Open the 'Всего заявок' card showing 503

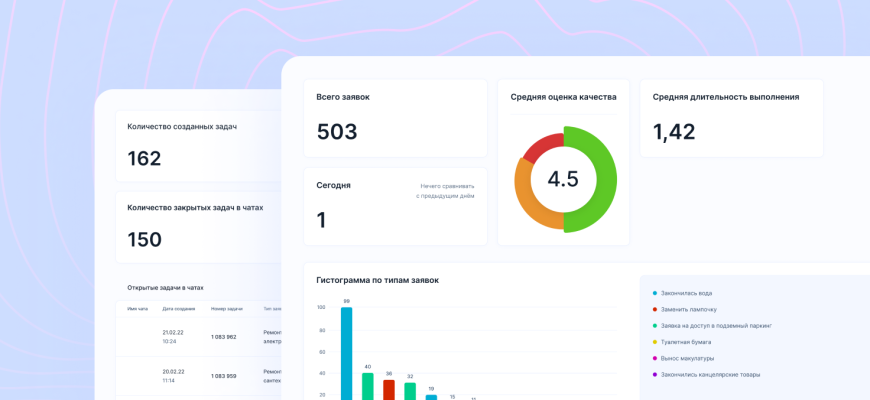point(395,118)
